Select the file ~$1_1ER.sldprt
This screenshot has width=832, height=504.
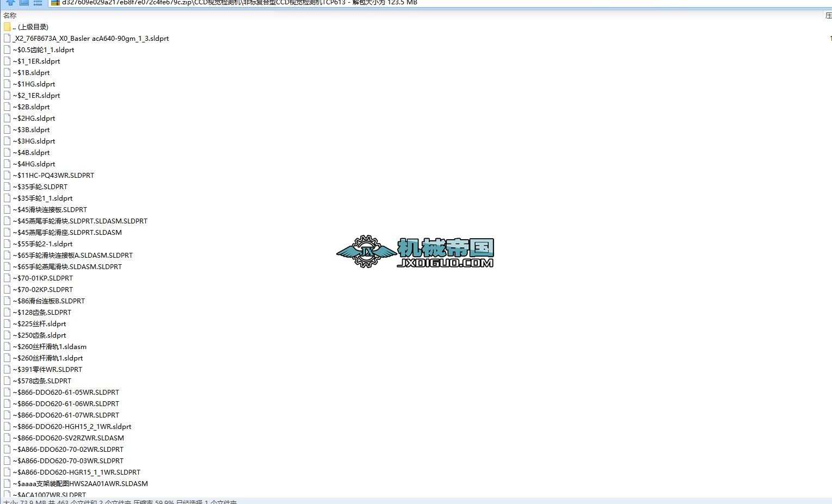[x=36, y=61]
